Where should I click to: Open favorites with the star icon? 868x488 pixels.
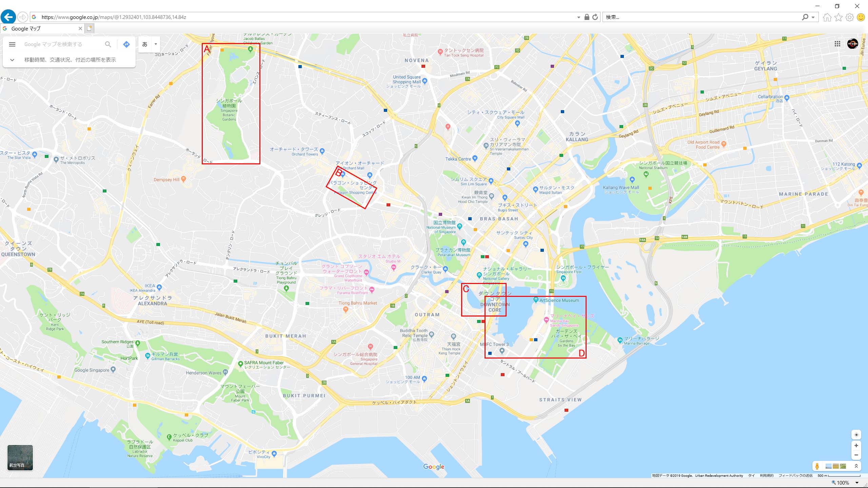pyautogui.click(x=839, y=17)
